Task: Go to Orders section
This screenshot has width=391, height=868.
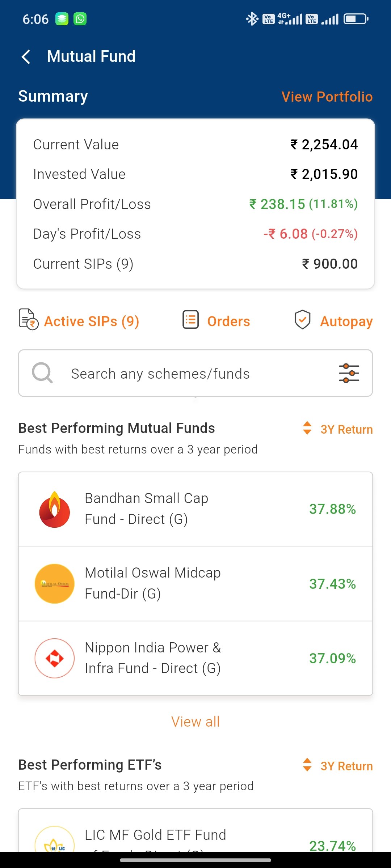Action: pos(228,321)
